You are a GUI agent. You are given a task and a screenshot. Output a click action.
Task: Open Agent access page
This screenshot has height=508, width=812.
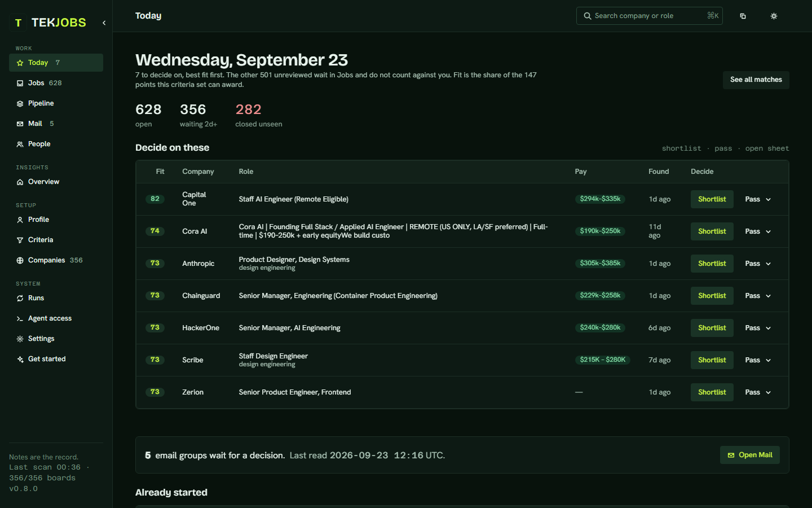pos(56,318)
